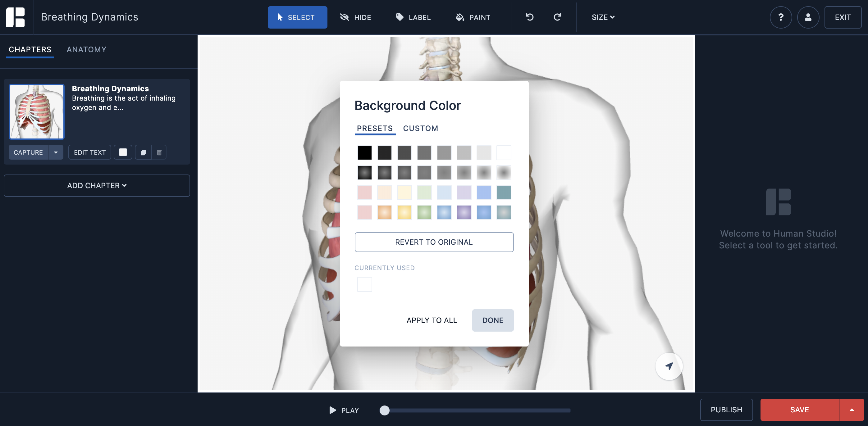The width and height of the screenshot is (868, 426).
Task: Toggle PLAY to start animation
Action: [342, 410]
